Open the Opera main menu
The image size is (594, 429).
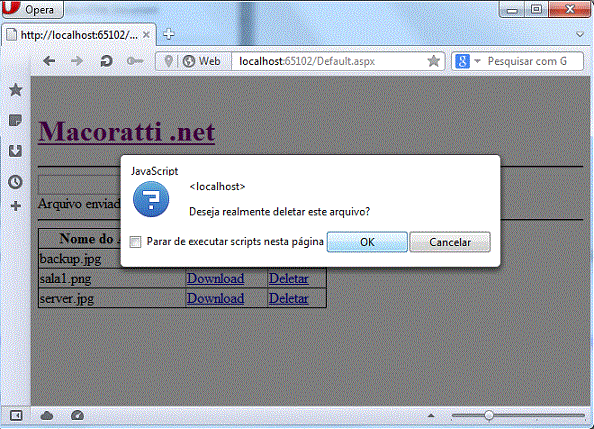point(33,9)
